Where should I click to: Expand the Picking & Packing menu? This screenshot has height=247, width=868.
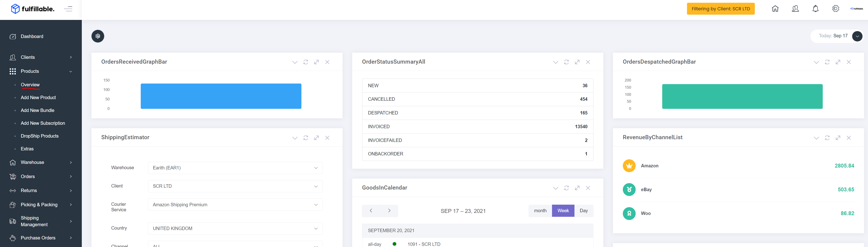41,205
